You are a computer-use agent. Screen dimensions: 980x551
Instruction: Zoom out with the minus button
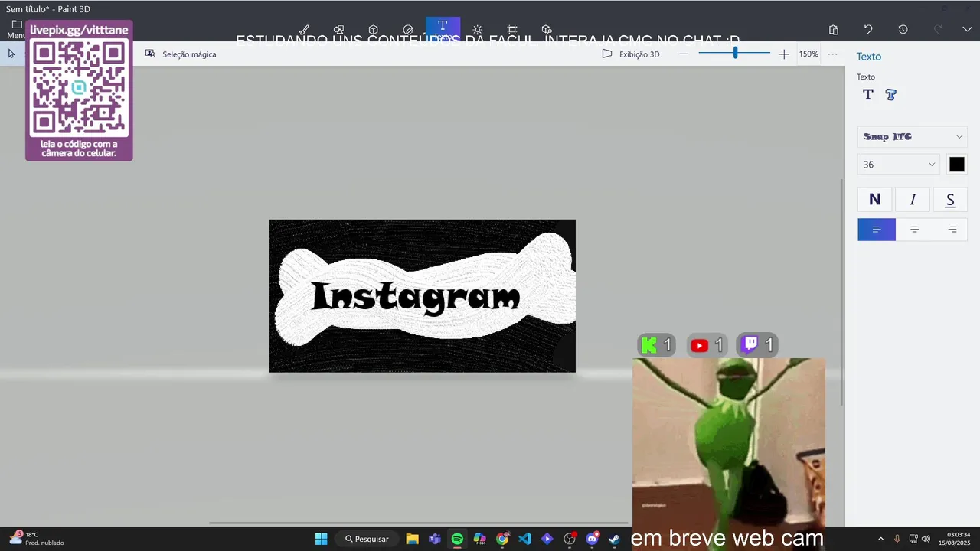(684, 54)
